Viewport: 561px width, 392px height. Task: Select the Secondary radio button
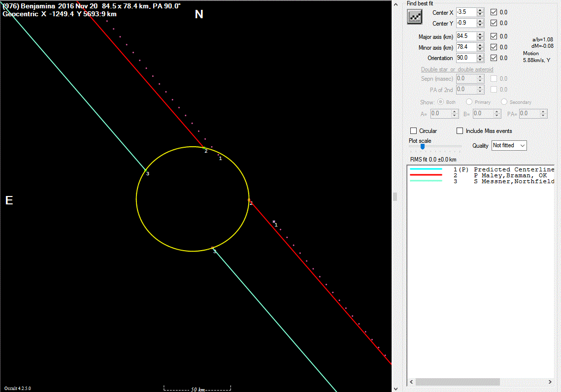point(504,102)
